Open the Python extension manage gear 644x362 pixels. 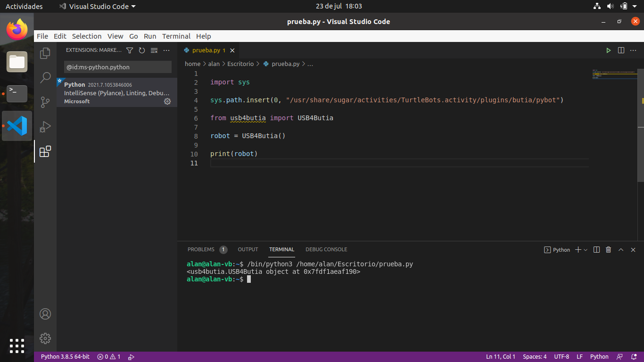click(x=167, y=101)
